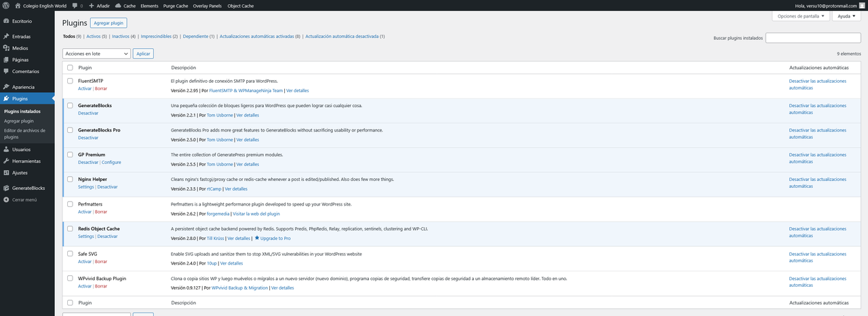Click the comments bubble icon in admin bar
Viewport: 868px width, 316px height.
coord(75,5)
